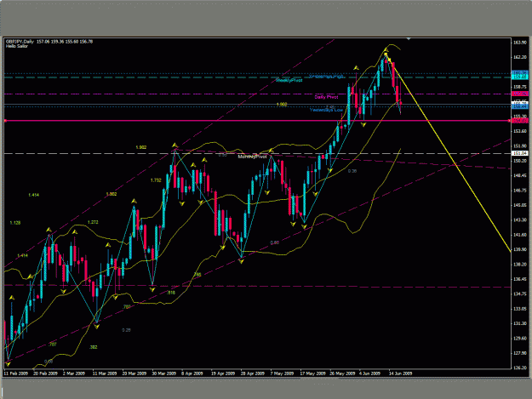
Task: Click the 1.128 Fibonacci label
Action: [x=15, y=223]
